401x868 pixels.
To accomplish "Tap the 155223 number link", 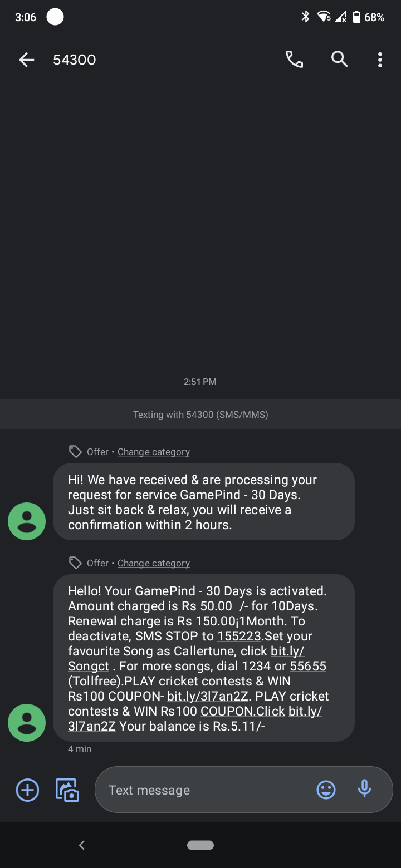I will (x=239, y=636).
